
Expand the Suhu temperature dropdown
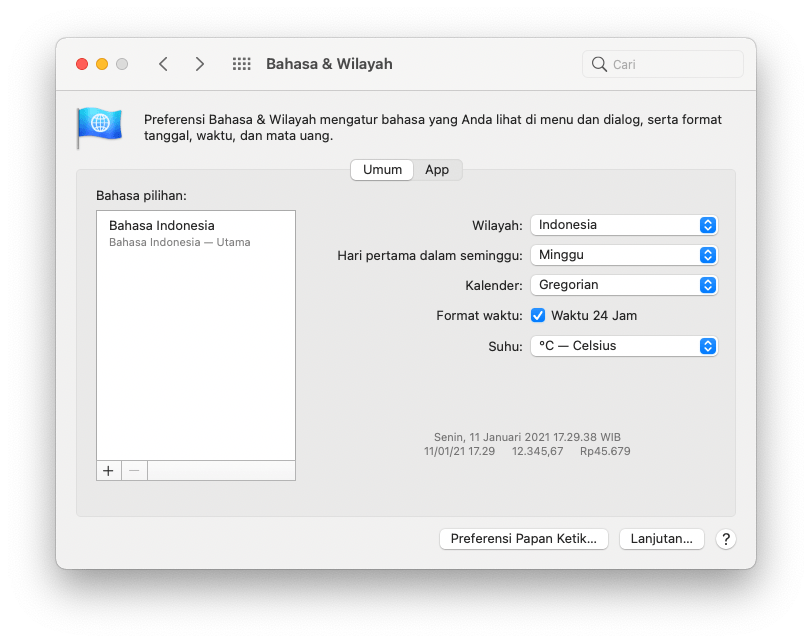623,346
